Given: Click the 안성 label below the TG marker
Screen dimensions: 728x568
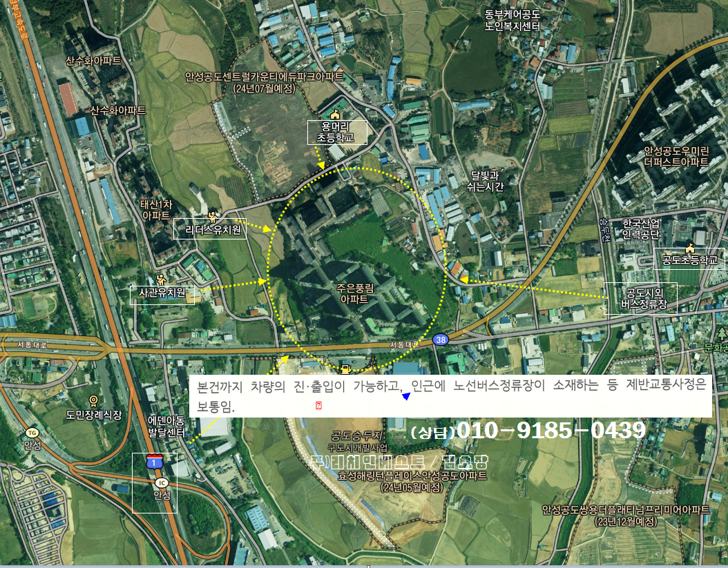Looking at the screenshot, I should [x=32, y=445].
